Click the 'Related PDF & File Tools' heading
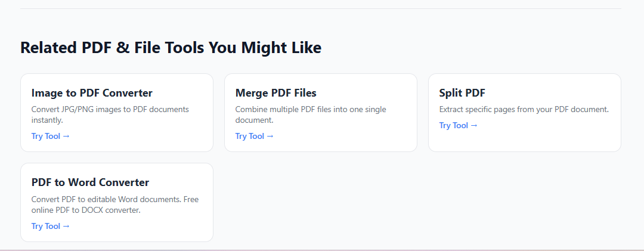This screenshot has height=251, width=644. (171, 48)
